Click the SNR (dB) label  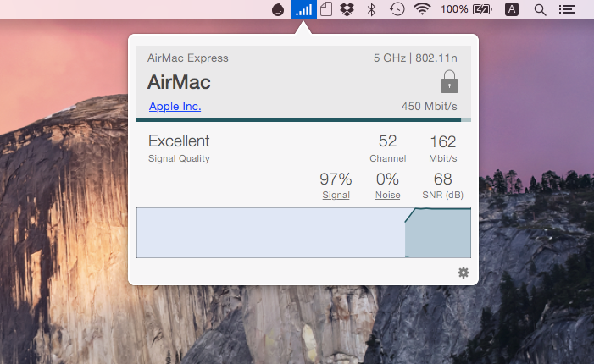coord(443,195)
